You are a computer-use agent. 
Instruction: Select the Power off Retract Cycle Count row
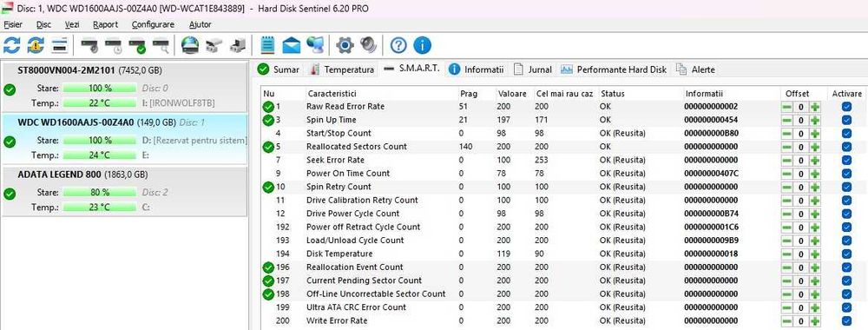coord(563,227)
